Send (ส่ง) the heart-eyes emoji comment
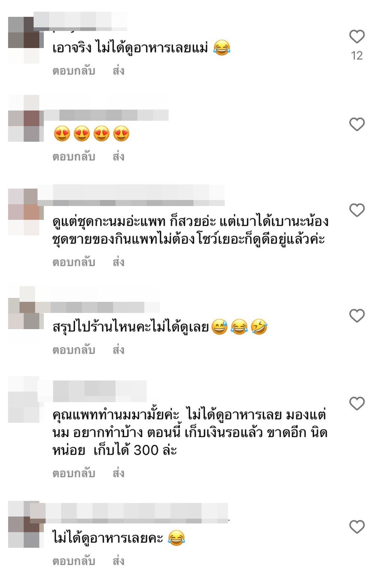The image size is (384, 588). (118, 156)
